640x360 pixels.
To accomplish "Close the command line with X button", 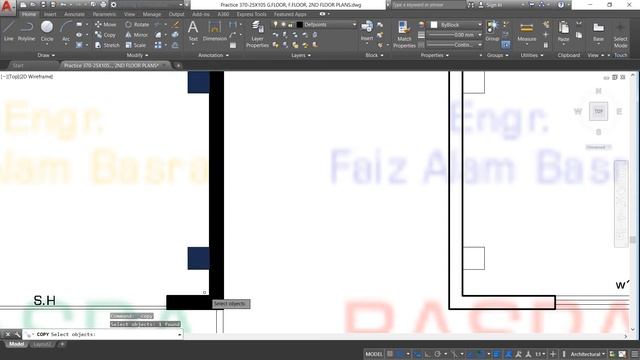I will point(8,334).
